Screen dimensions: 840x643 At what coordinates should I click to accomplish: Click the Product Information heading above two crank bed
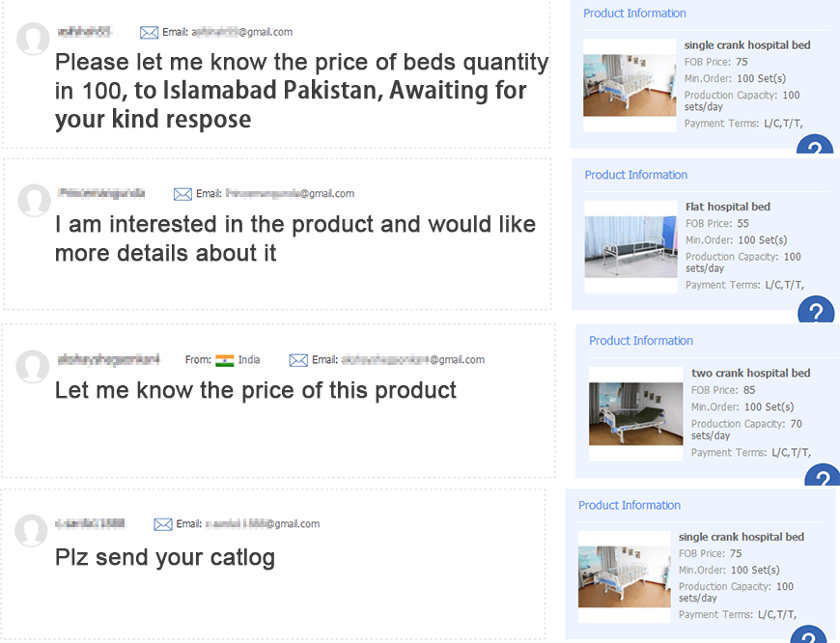tap(640, 341)
